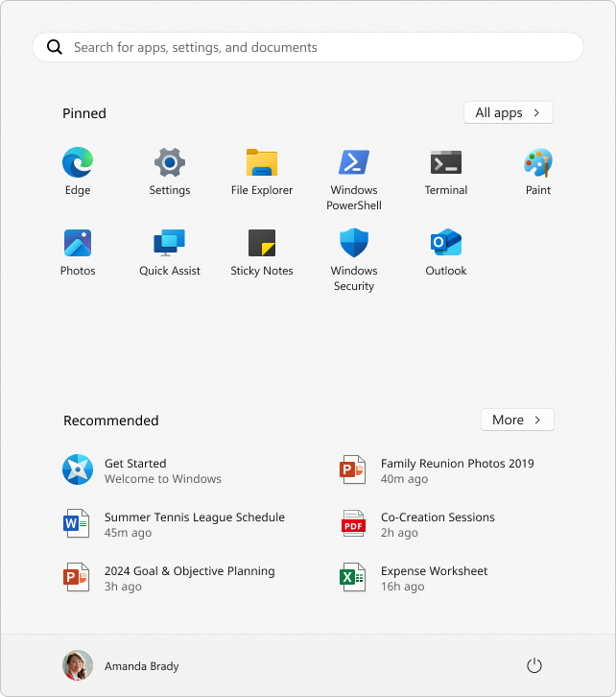616x697 pixels.
Task: Click the Amanda Brady account name
Action: (142, 666)
